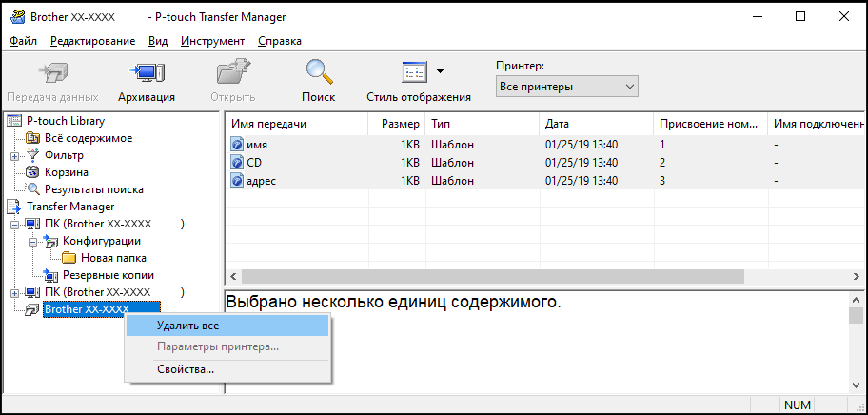Sort by the Имя передачи column header
Viewport: 868px width, 415px height.
297,124
